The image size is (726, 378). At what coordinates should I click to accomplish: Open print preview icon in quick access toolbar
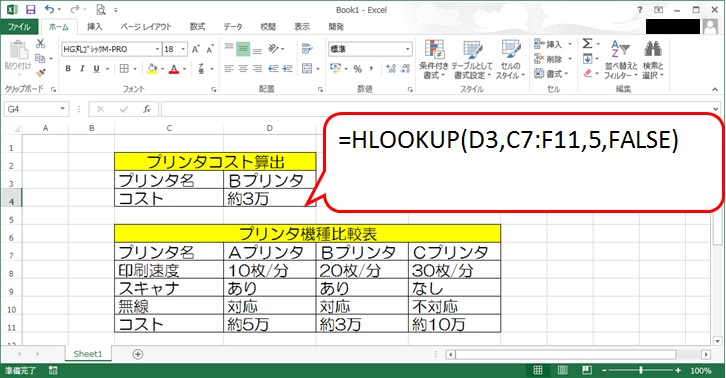tap(100, 9)
